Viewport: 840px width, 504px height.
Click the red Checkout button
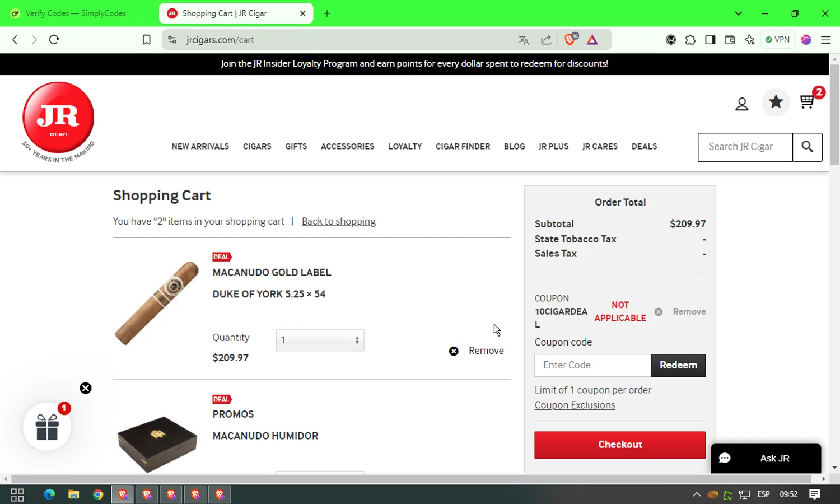pyautogui.click(x=620, y=445)
